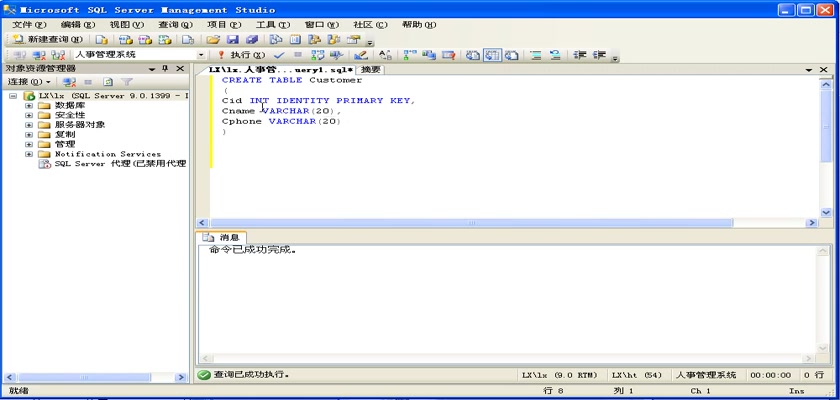The width and height of the screenshot is (840, 400).
Task: Click the query editor horizontal scrollbar
Action: pyautogui.click(x=471, y=223)
